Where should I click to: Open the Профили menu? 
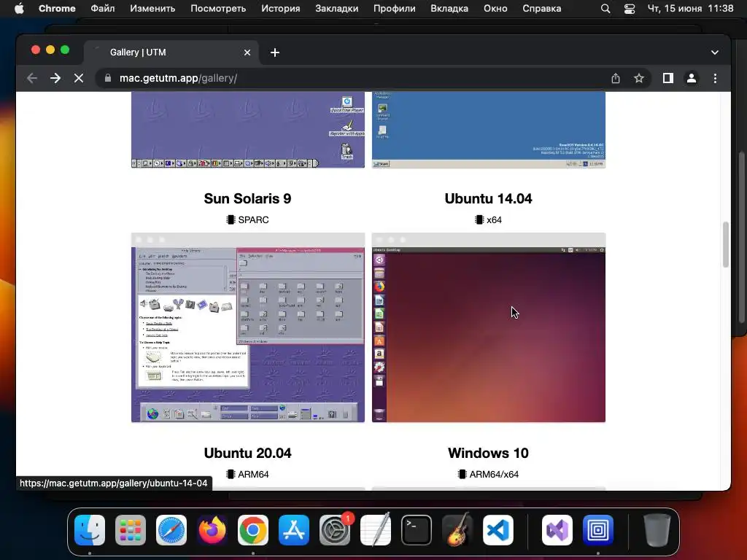(x=395, y=8)
